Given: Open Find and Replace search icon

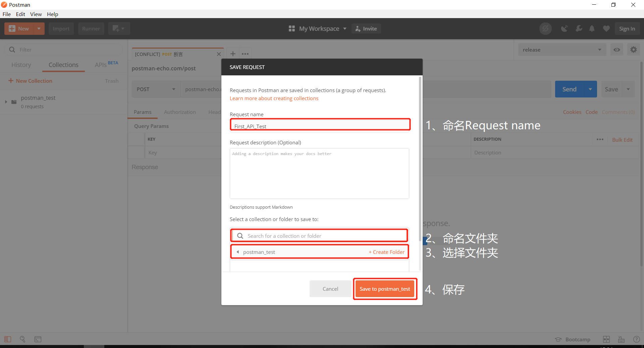Looking at the screenshot, I should pos(22,339).
